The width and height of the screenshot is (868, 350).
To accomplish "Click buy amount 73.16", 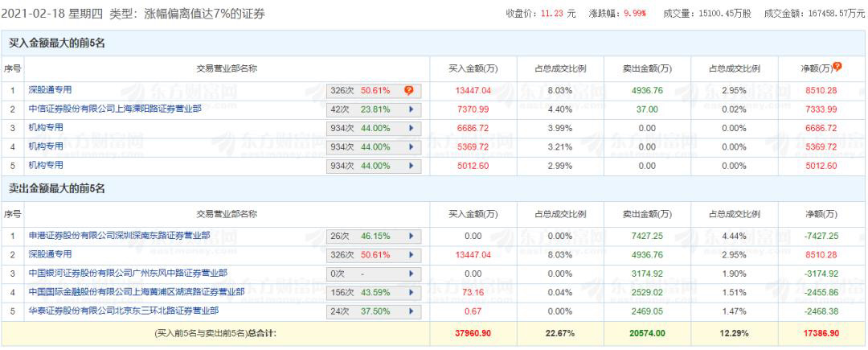I will pyautogui.click(x=473, y=292).
